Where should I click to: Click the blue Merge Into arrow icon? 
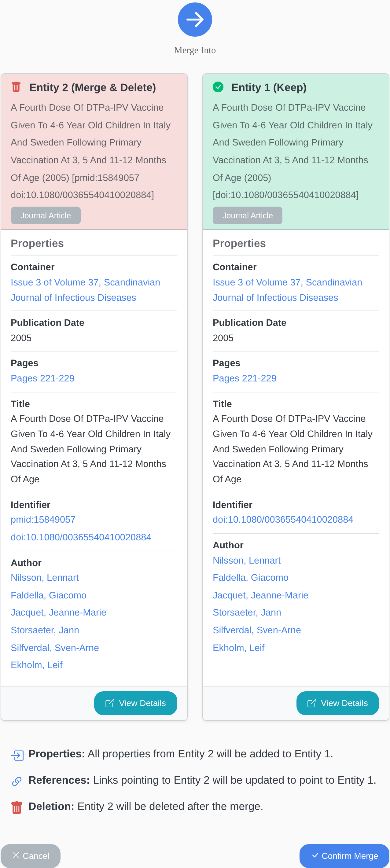coord(195,20)
